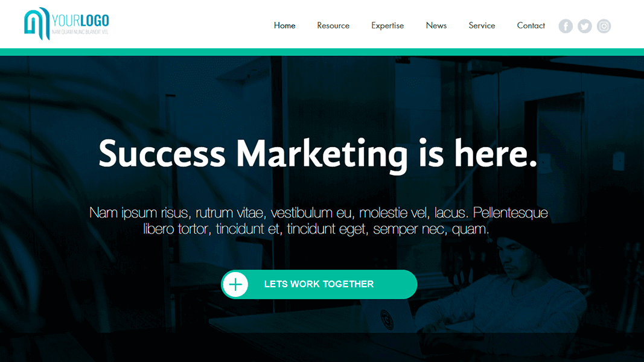Click the 'Nam ipsum risus' paragraph text
The width and height of the screenshot is (644, 362).
tap(318, 220)
